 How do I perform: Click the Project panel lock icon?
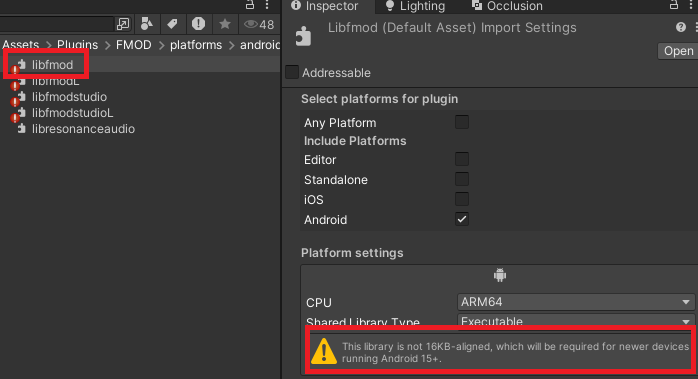[x=250, y=5]
